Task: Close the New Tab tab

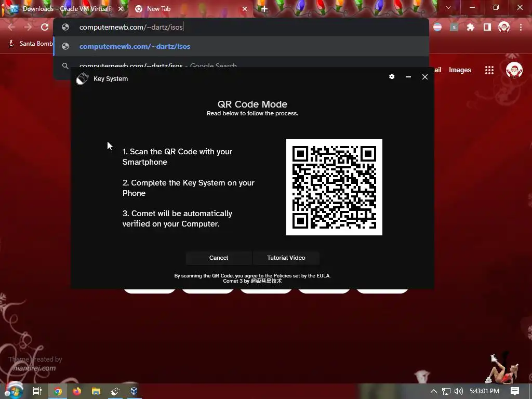Action: pos(245,9)
